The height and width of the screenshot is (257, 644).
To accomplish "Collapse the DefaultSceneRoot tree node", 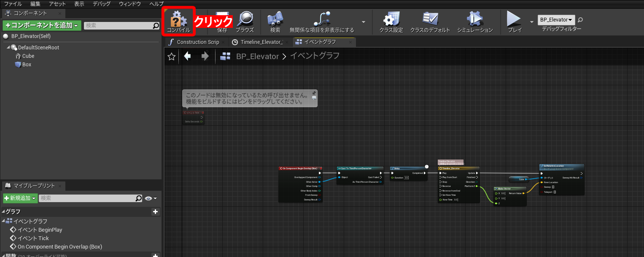I will click(x=8, y=47).
